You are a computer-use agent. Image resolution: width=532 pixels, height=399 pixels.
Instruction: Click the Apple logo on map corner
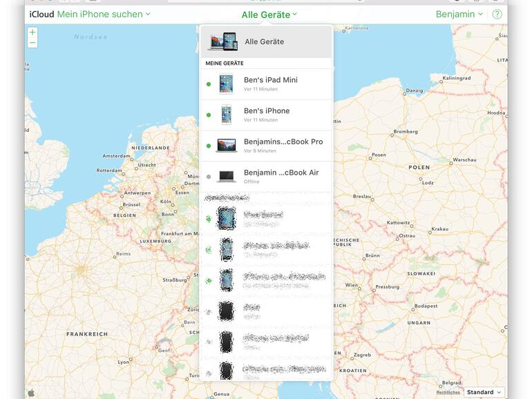(x=31, y=393)
